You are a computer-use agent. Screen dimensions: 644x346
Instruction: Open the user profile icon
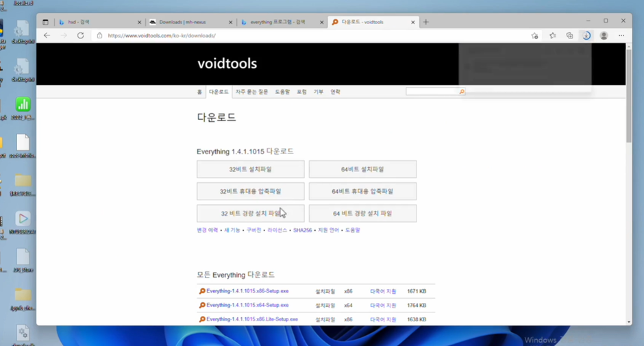(604, 36)
